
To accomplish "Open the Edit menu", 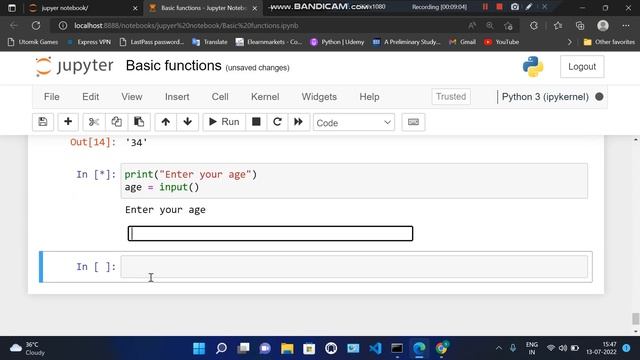I will [90, 97].
